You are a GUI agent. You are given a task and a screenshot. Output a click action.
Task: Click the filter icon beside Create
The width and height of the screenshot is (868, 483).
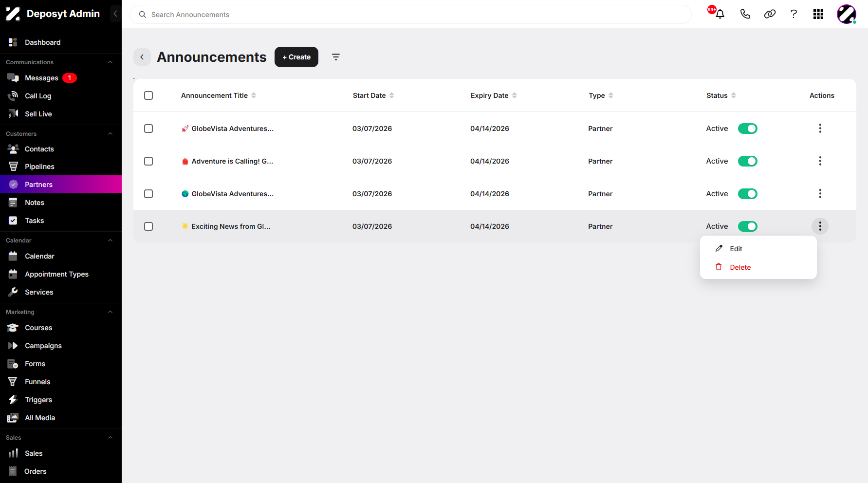pyautogui.click(x=336, y=57)
